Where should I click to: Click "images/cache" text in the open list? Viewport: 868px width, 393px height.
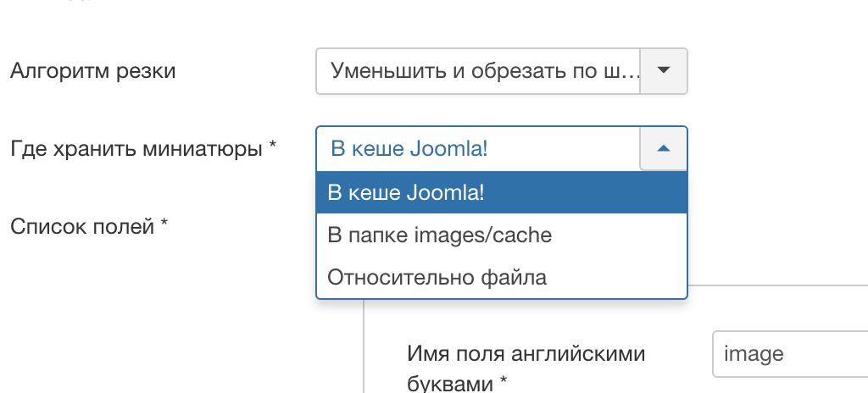click(x=493, y=235)
